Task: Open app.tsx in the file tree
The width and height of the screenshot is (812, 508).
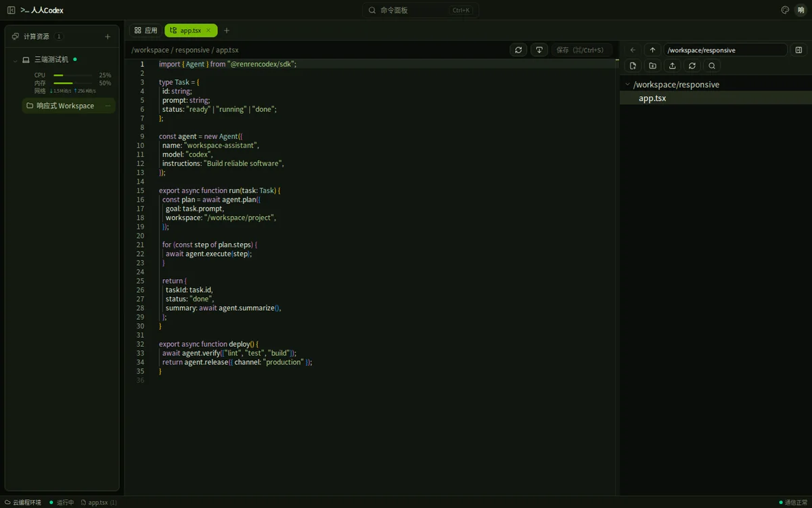Action: tap(716, 98)
